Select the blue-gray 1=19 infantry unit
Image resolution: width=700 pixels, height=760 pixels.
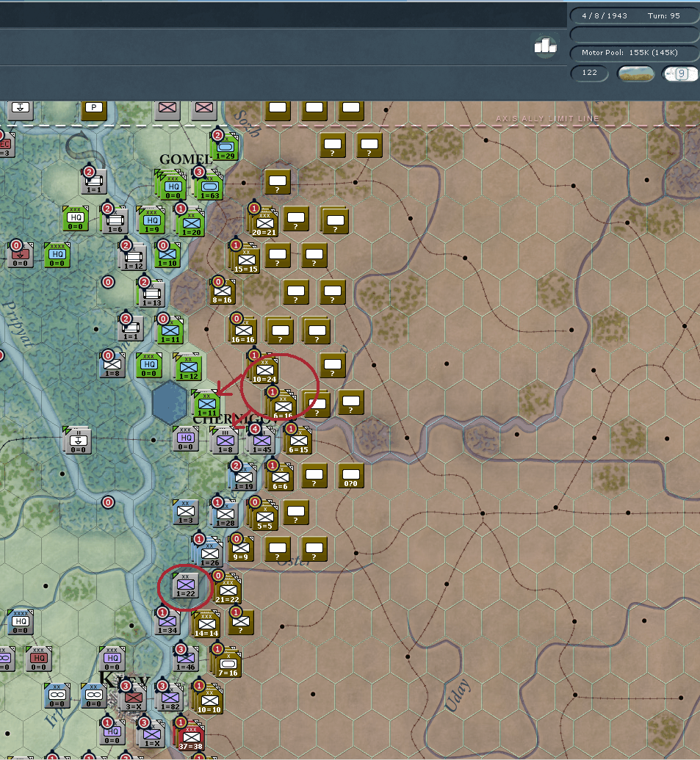tap(243, 478)
